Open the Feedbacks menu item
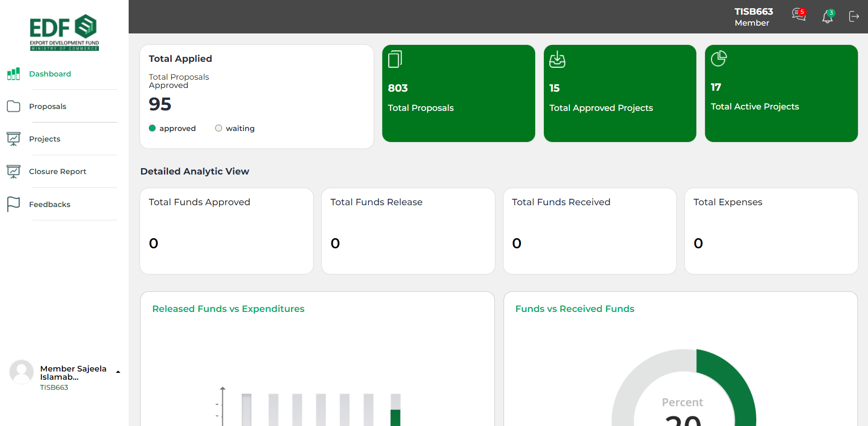This screenshot has width=868, height=426. (x=49, y=204)
